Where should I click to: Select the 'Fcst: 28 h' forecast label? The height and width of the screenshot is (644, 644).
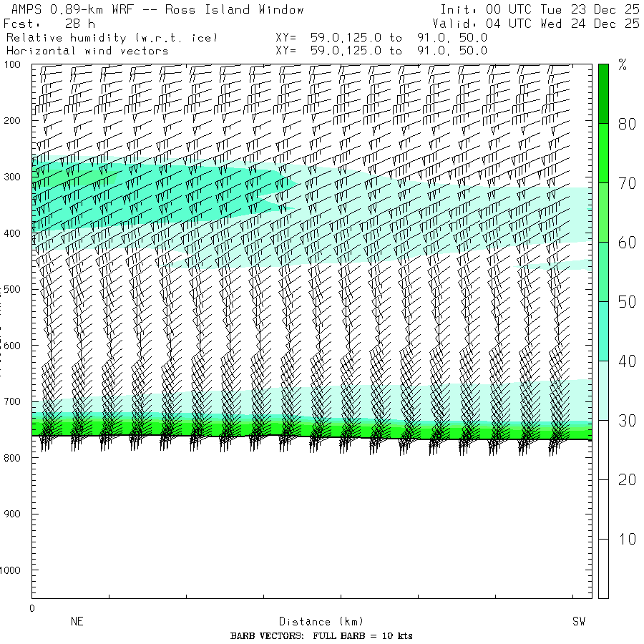(x=49, y=23)
